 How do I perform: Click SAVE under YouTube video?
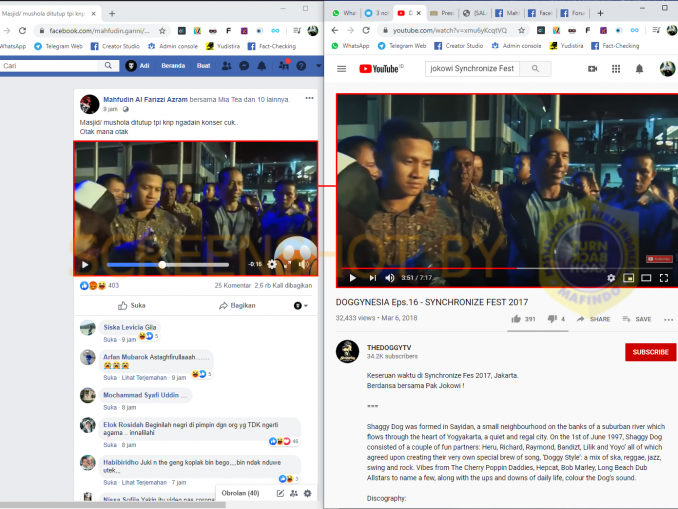(637, 319)
